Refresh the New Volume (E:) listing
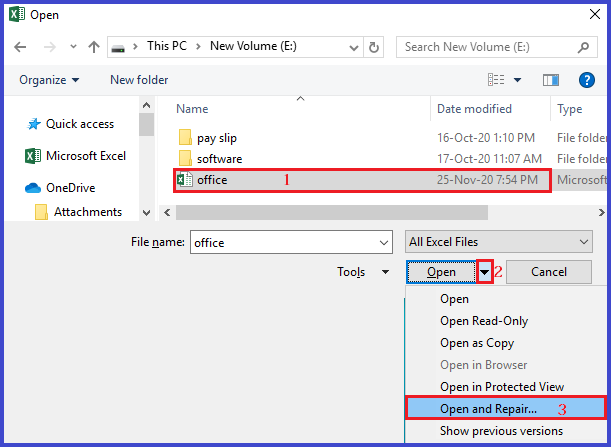The image size is (611, 447). 374,47
